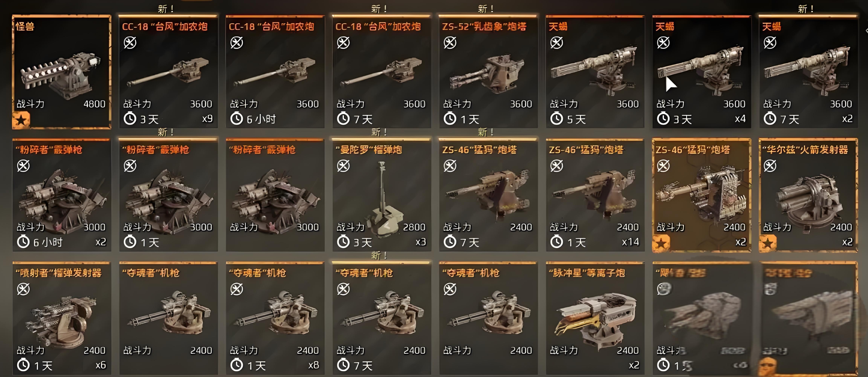This screenshot has height=377, width=868.
Task: Choose the 脉冲星 等离子炮 card
Action: [595, 318]
